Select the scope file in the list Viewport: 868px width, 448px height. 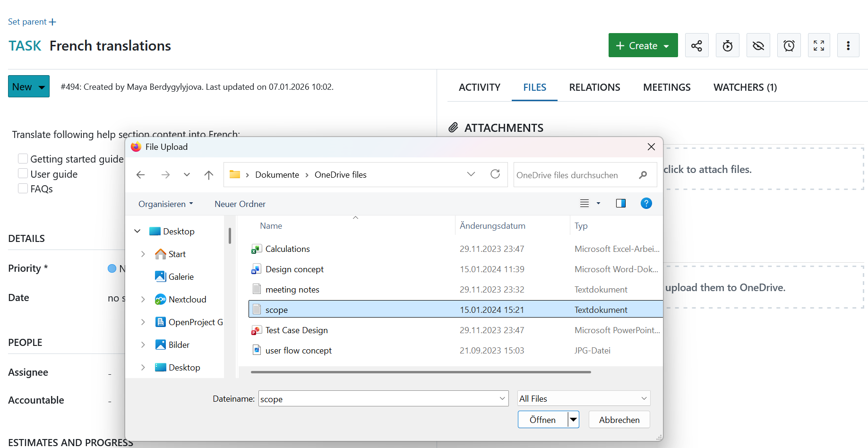coord(276,310)
